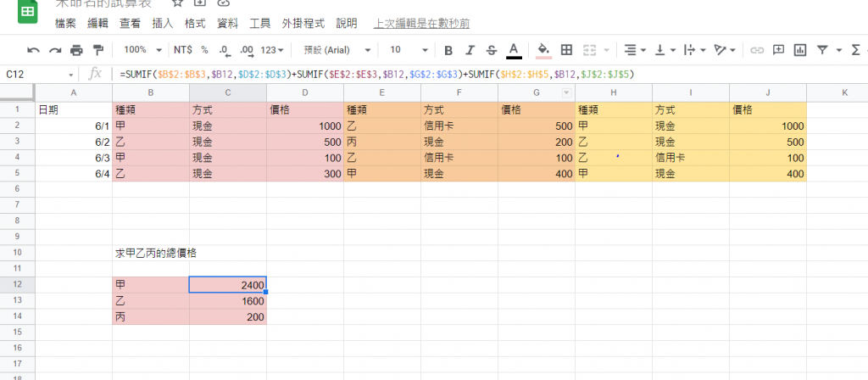Image resolution: width=868 pixels, height=380 pixels.
Task: Open the borders options
Action: (566, 50)
